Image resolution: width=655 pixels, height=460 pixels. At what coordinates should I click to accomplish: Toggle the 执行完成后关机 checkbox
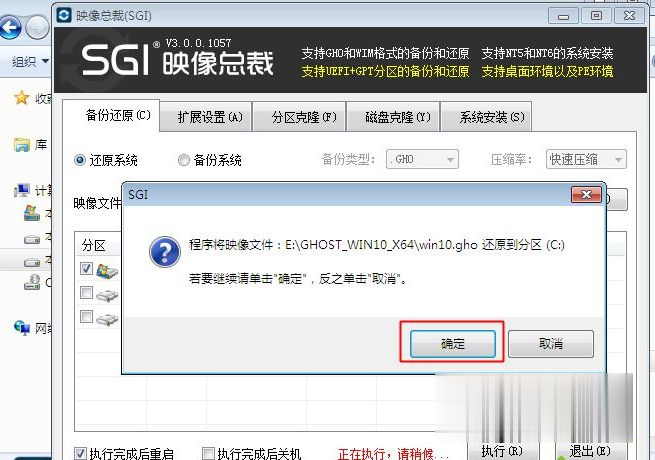tap(208, 453)
